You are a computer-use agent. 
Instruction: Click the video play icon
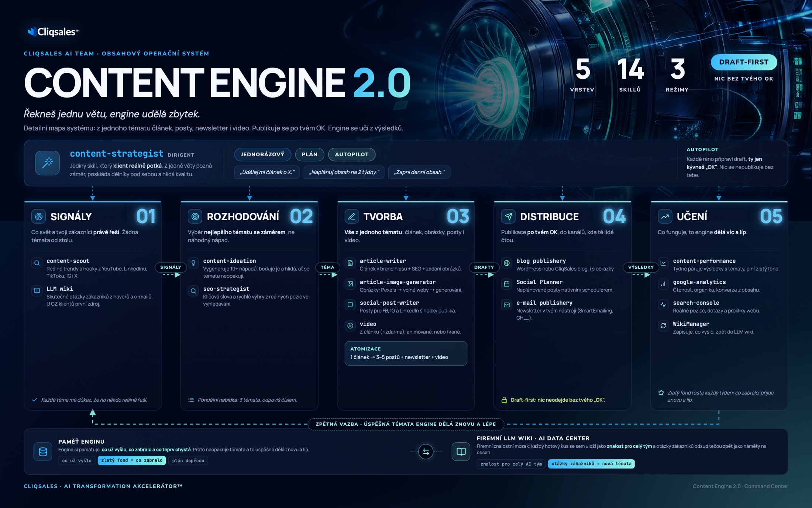coord(350,326)
